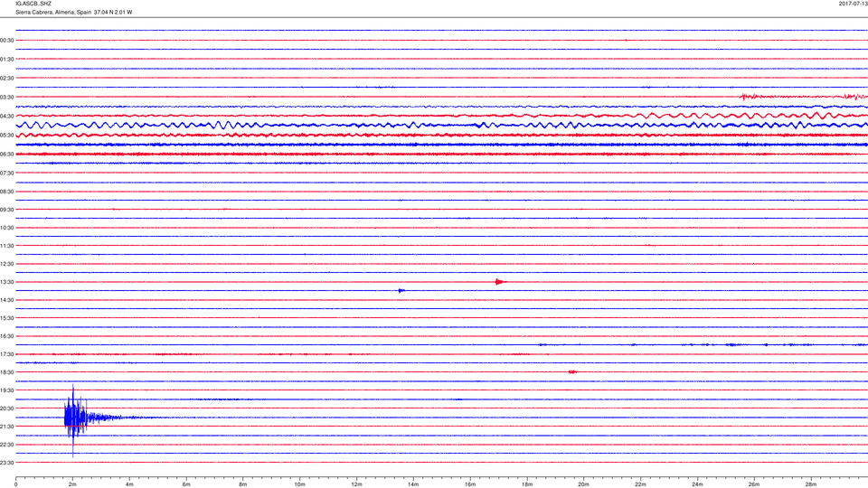Click the small blue event below the 13:30 trace
The image size is (868, 488).
(401, 290)
